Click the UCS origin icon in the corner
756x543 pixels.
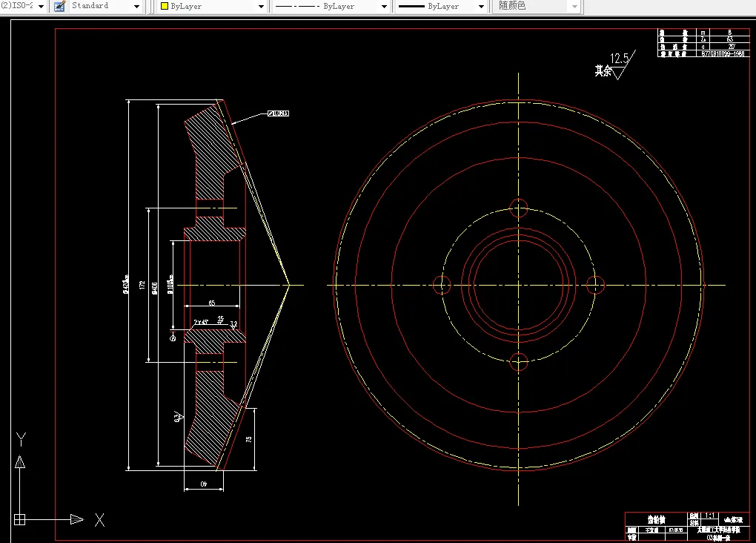tap(20, 519)
